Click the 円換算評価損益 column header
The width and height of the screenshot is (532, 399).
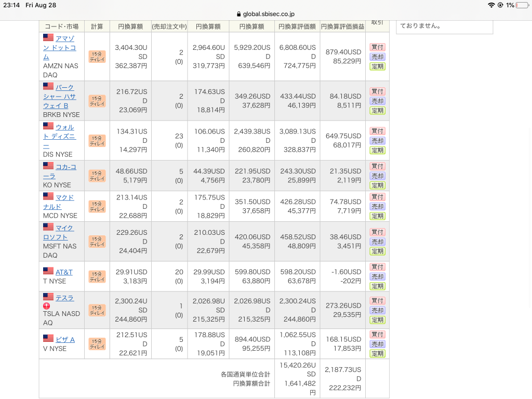pyautogui.click(x=343, y=26)
